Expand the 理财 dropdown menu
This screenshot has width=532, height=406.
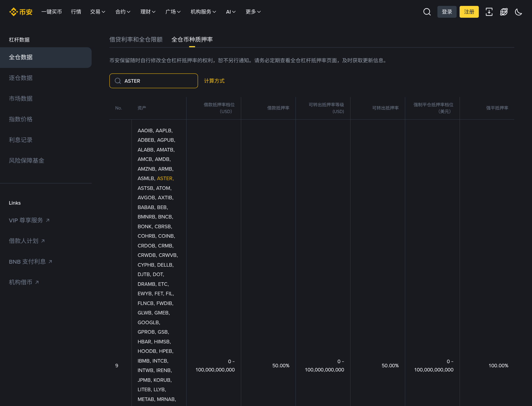coord(148,12)
